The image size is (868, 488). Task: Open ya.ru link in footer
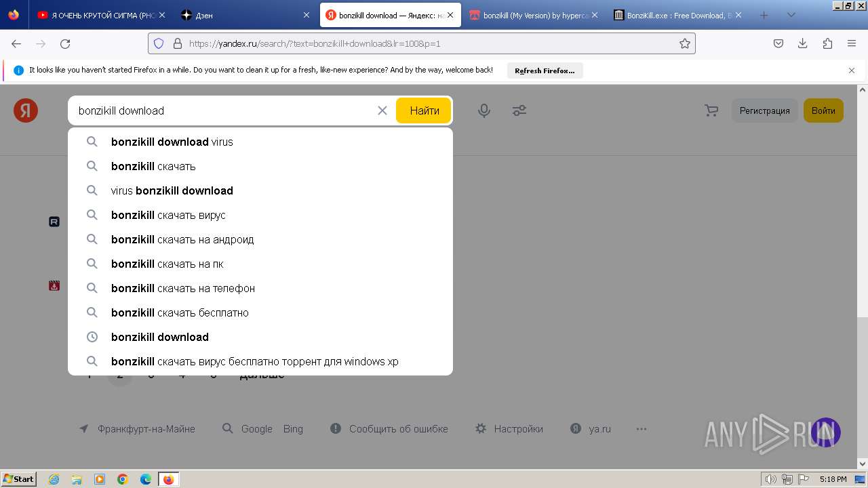(591, 429)
